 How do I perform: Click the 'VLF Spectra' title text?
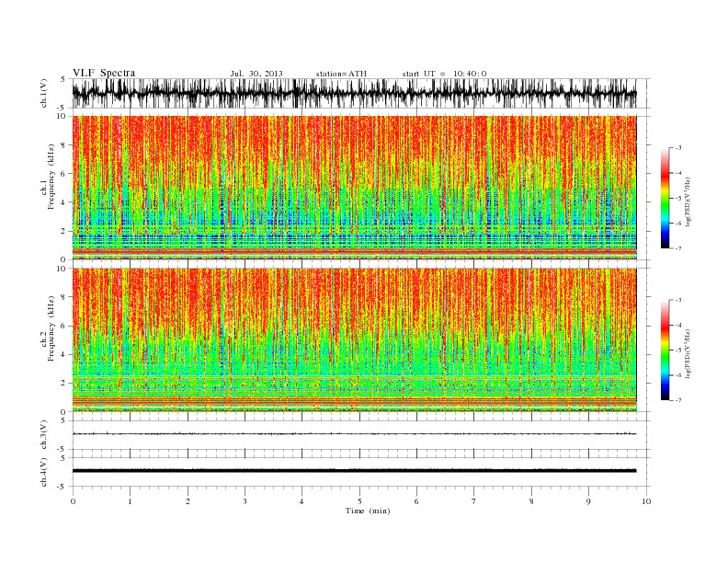click(104, 74)
